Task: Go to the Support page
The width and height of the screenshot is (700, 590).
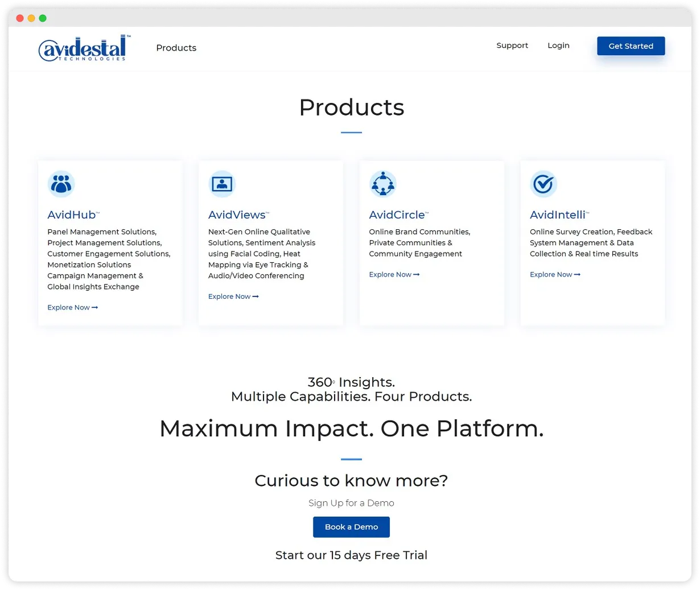Action: [512, 46]
